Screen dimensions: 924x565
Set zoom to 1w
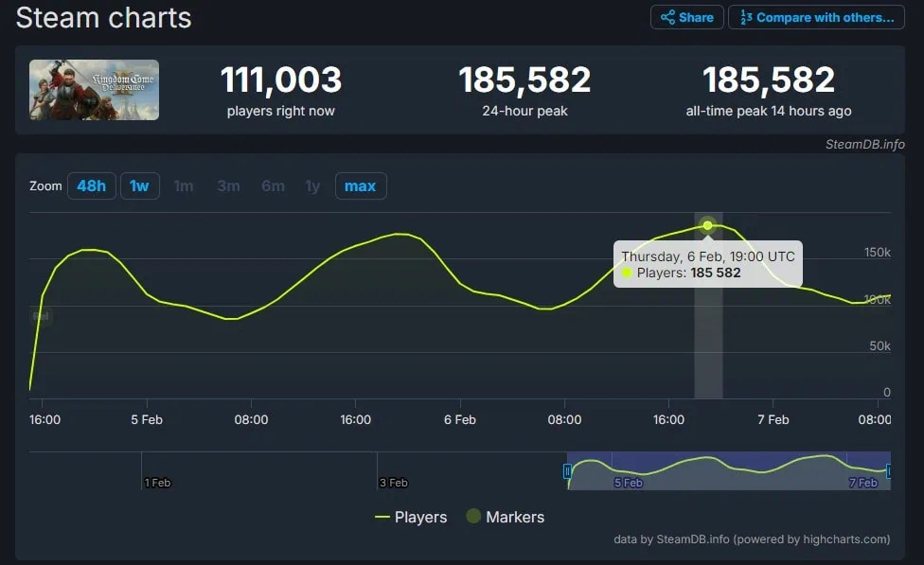tap(140, 186)
